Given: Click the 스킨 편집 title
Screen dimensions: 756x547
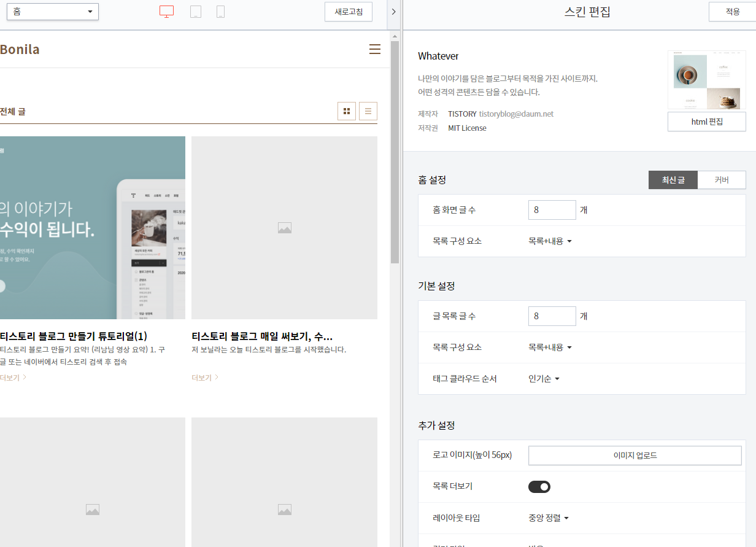Looking at the screenshot, I should click(x=587, y=12).
